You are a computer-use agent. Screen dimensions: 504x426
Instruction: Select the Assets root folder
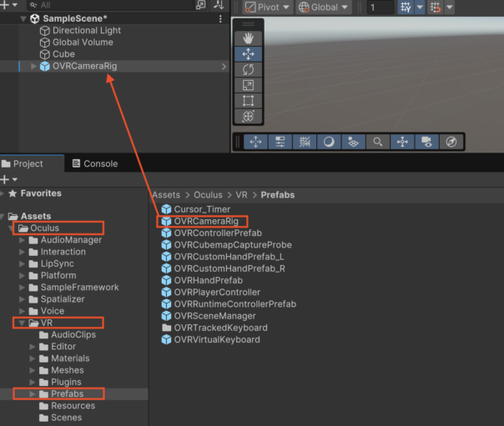(x=36, y=216)
